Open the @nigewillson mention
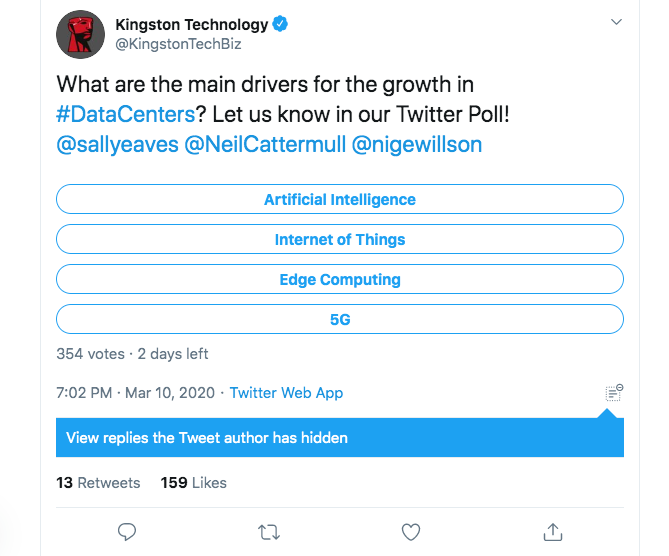669x556 pixels. tap(417, 144)
